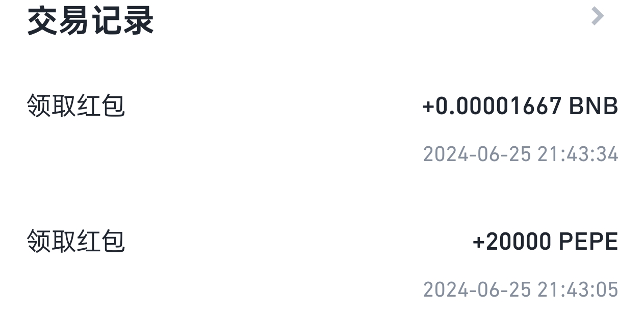The image size is (644, 317).
Task: Select the 21:43:05 time text
Action: point(578,289)
